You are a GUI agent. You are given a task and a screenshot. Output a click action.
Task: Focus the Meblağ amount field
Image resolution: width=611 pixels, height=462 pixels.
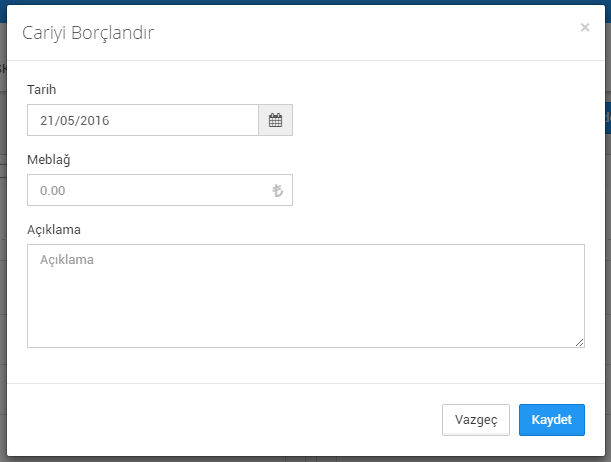click(x=160, y=190)
